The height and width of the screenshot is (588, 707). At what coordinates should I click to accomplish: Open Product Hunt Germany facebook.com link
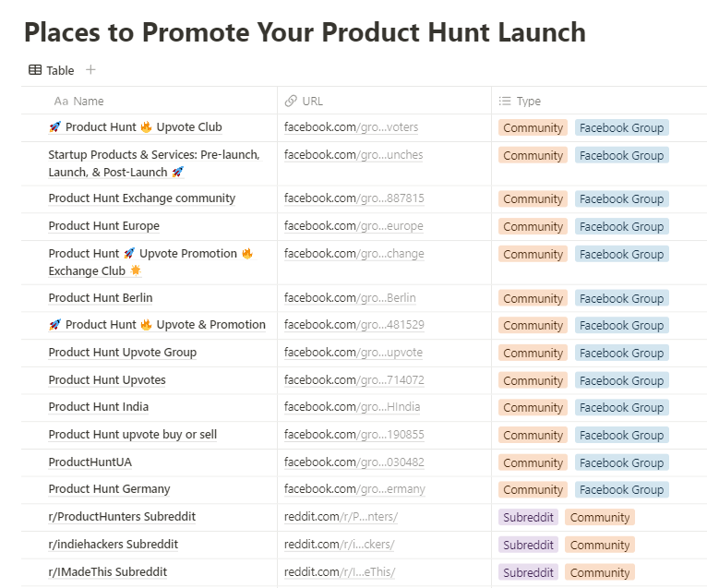(355, 489)
